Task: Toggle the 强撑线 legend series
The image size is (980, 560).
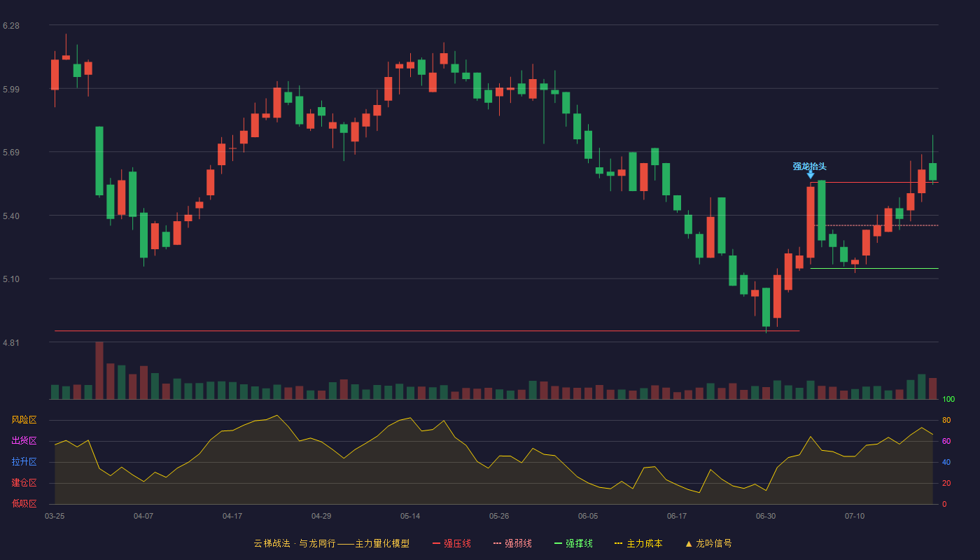Action: pos(573,543)
